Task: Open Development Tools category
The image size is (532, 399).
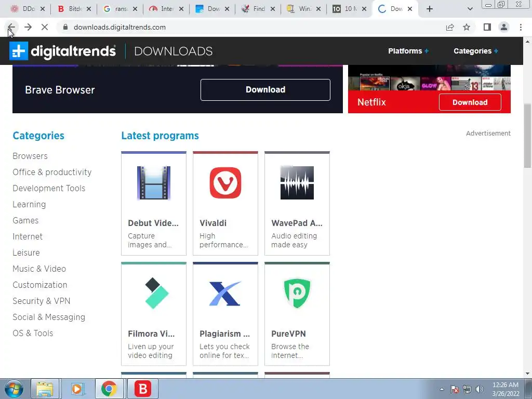Action: coord(49,188)
